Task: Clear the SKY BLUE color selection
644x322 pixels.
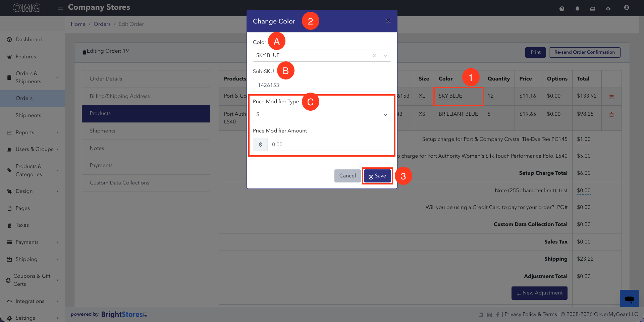Action: tap(374, 56)
